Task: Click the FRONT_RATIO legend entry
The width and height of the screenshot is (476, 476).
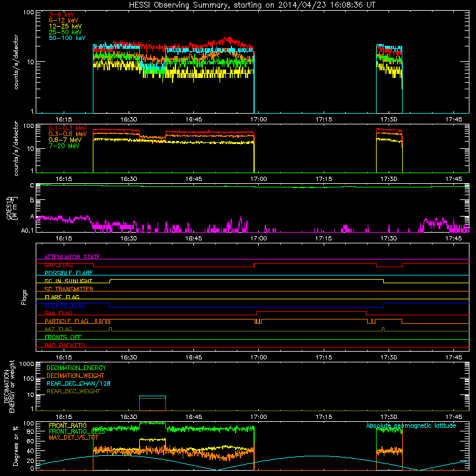Action: pos(68,425)
